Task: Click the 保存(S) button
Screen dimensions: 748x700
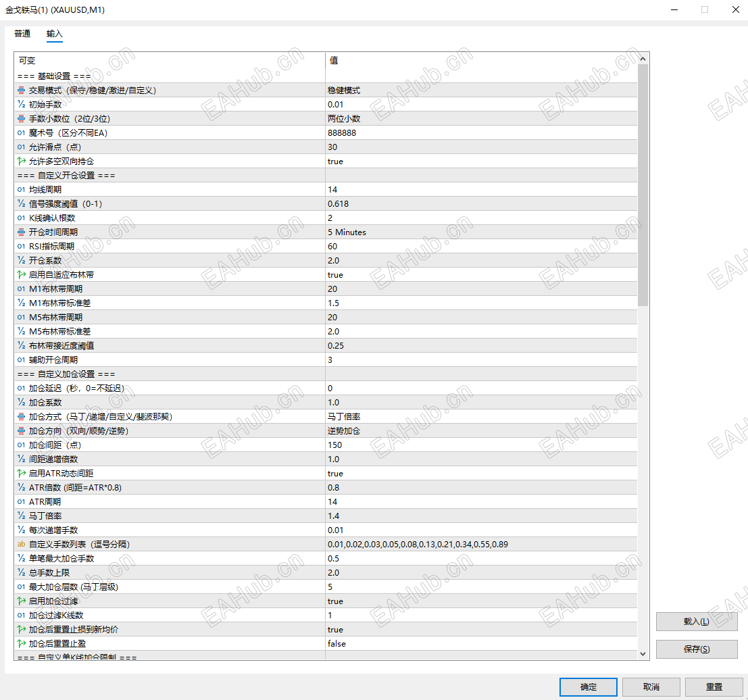Action: tap(697, 649)
